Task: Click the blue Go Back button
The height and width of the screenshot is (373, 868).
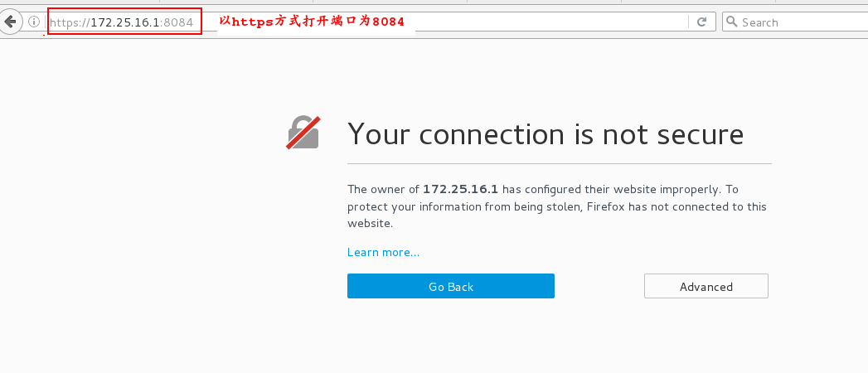Action: point(451,286)
